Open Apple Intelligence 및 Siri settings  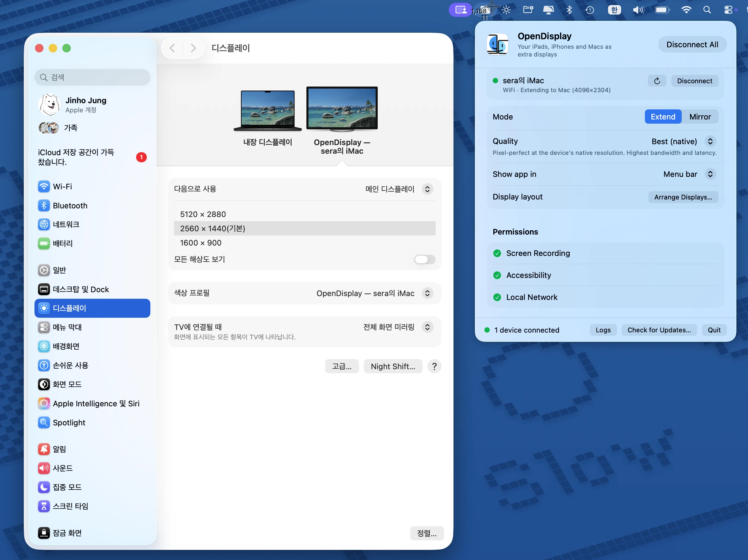pos(92,403)
